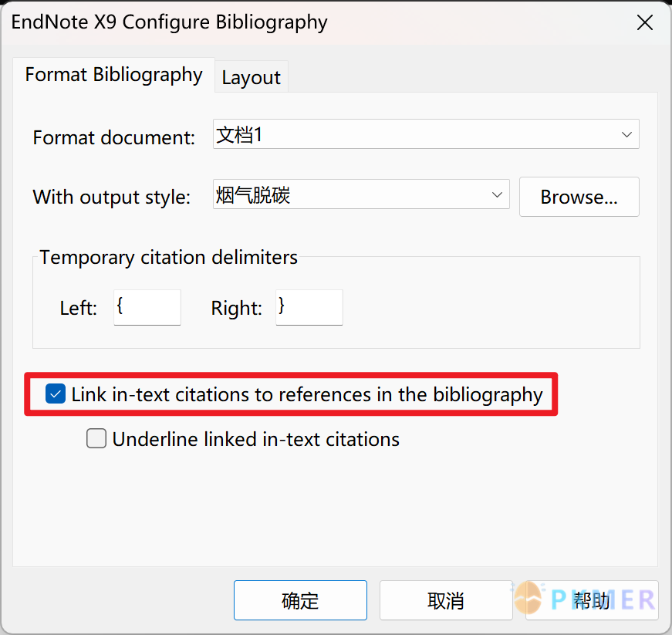Open the Format document dropdown
The image size is (672, 635).
(x=426, y=134)
